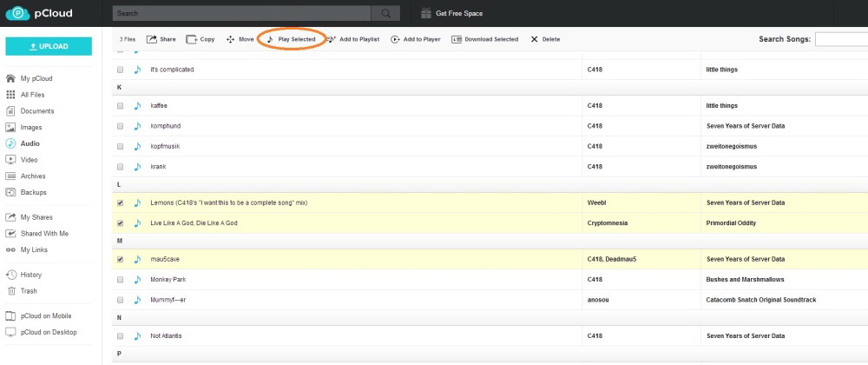This screenshot has width=868, height=365.
Task: Click the search magnifier button
Action: [x=386, y=13]
